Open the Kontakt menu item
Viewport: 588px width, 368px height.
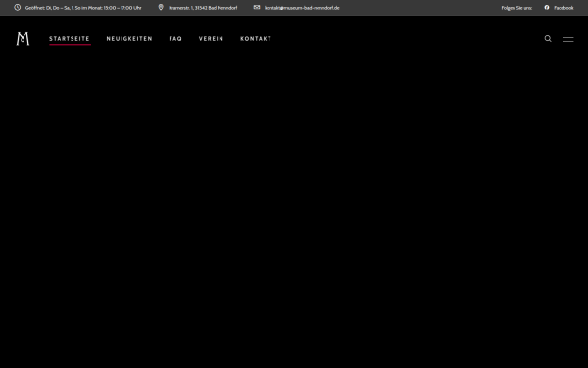click(256, 39)
